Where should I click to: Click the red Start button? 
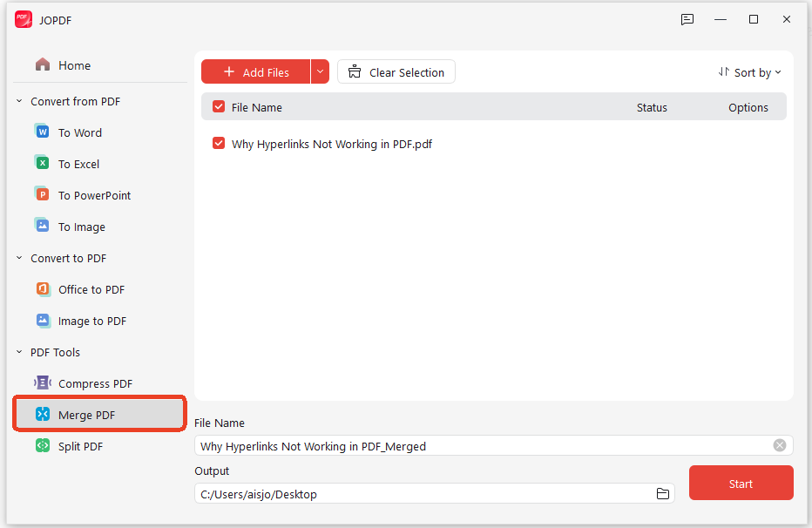click(741, 483)
